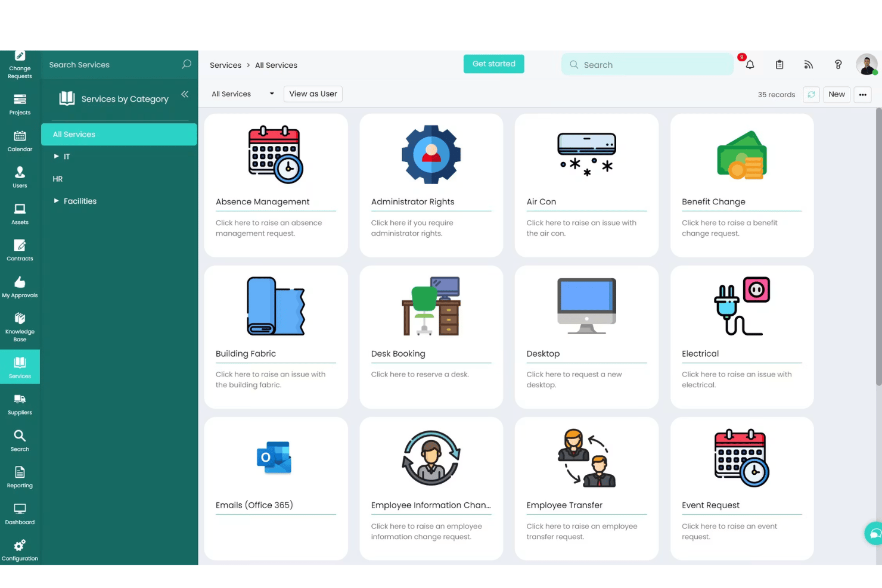Open the Benefit Change service card
Image resolution: width=882 pixels, height=588 pixels.
pyautogui.click(x=742, y=185)
